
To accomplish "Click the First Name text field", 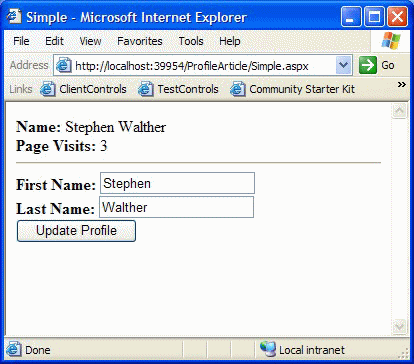I will click(177, 183).
